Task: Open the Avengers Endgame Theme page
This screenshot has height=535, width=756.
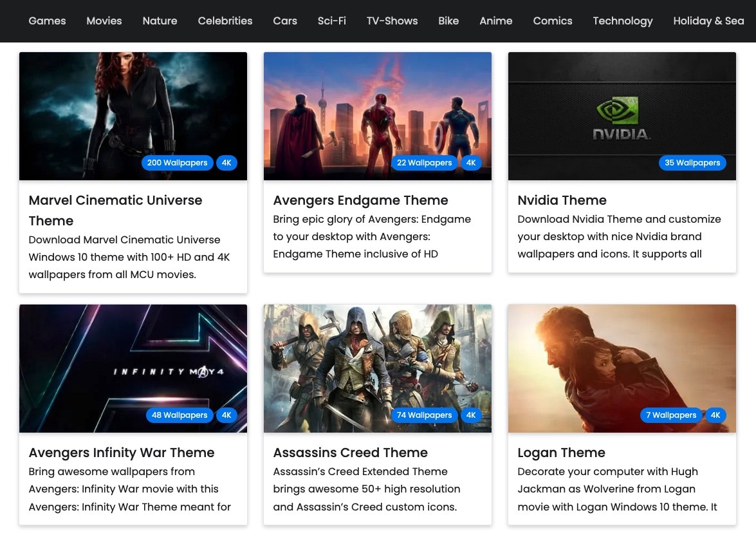Action: click(360, 200)
